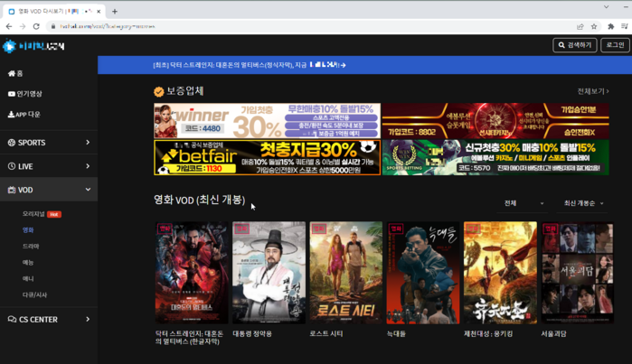
Task: Open a new browser tab with plus button
Action: 115,12
